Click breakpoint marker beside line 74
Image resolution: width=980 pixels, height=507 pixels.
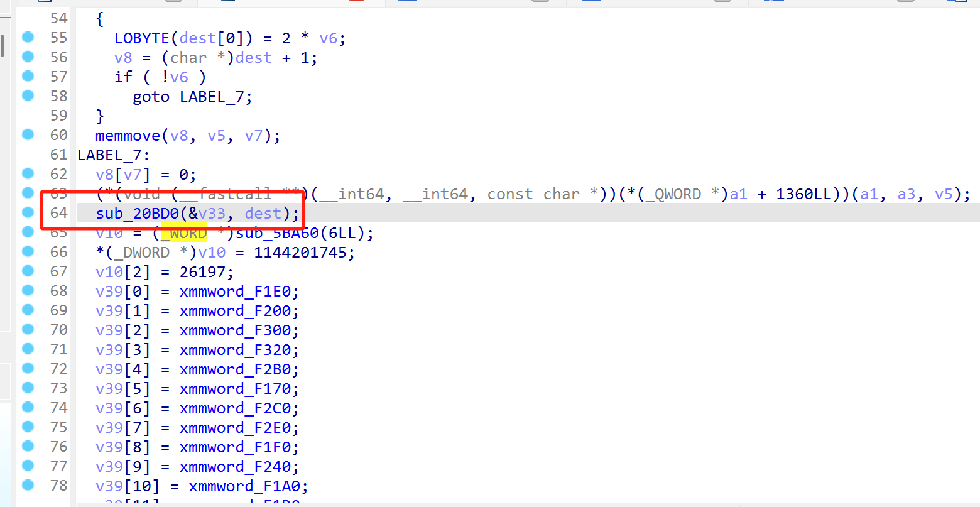pyautogui.click(x=28, y=407)
